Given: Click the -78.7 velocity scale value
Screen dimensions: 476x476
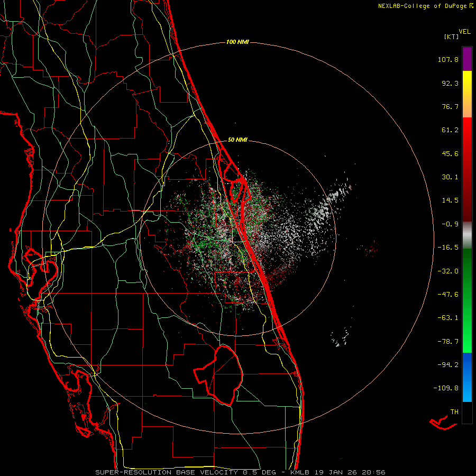Looking at the screenshot, I should [448, 342].
